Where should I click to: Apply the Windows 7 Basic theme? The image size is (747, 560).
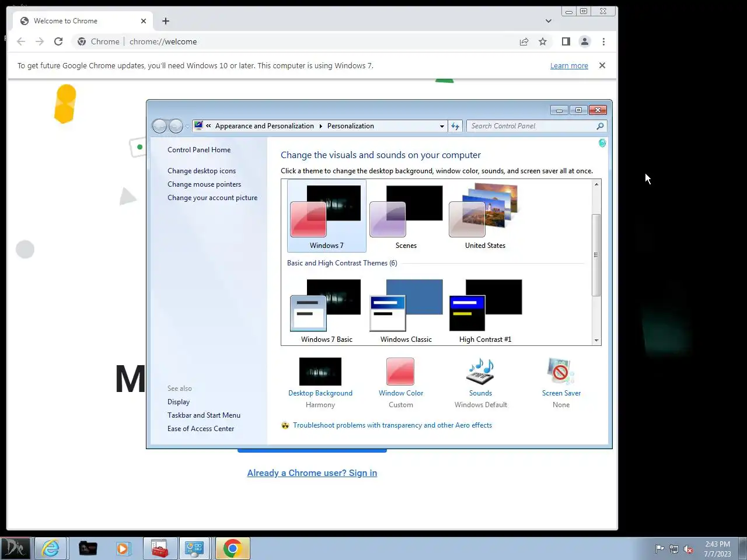click(x=327, y=310)
